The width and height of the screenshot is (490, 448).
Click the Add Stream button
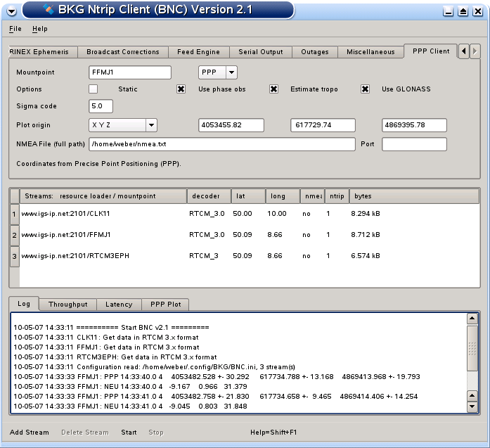[x=30, y=432]
